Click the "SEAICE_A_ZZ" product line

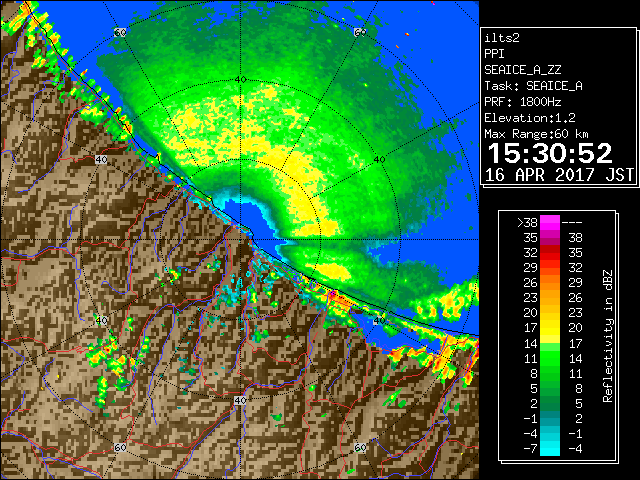pos(522,70)
